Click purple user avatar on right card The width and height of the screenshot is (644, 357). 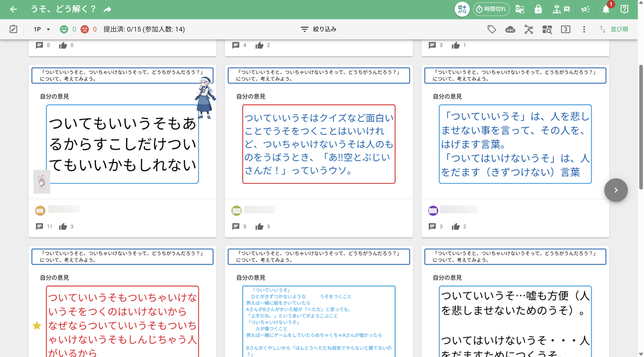click(x=433, y=211)
